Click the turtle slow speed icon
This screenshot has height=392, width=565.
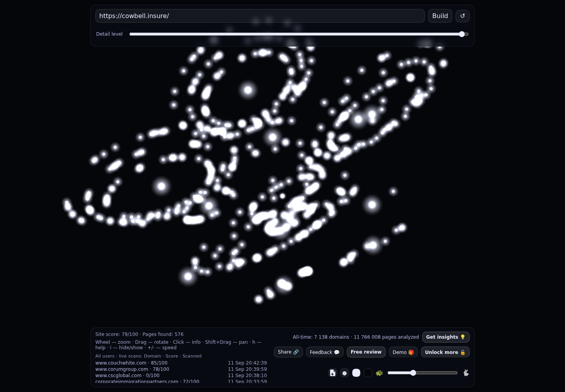(379, 373)
